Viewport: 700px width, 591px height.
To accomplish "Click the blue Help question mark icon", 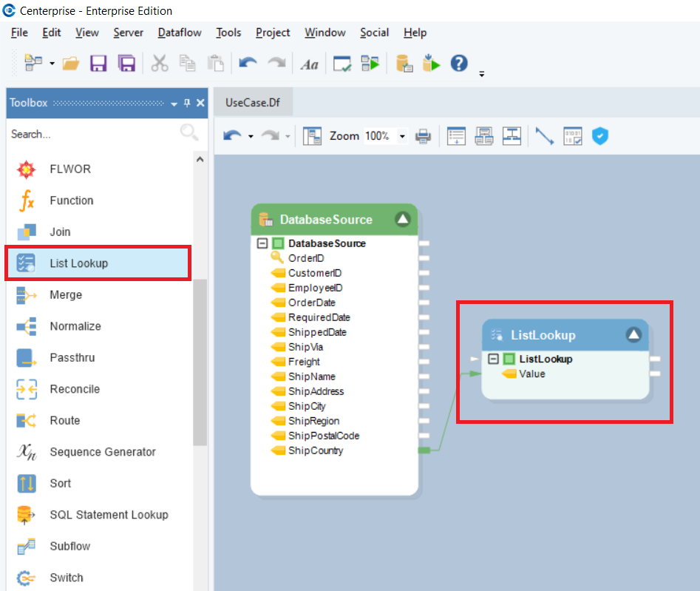I will click(x=459, y=64).
